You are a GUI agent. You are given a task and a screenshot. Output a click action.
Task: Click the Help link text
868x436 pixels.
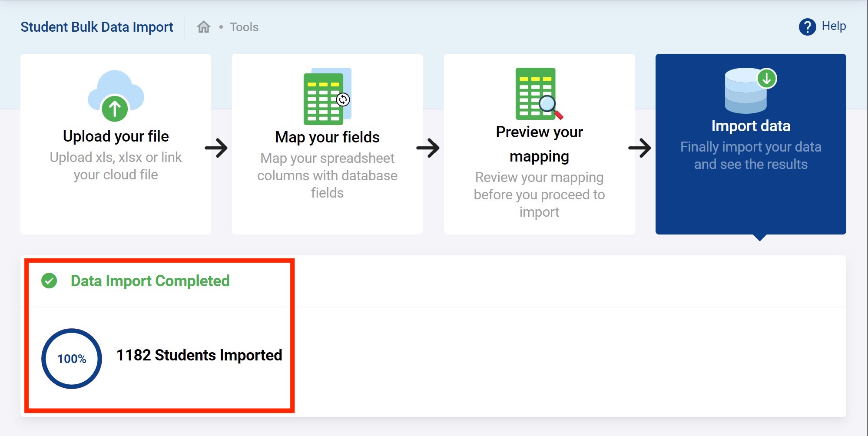tap(834, 26)
